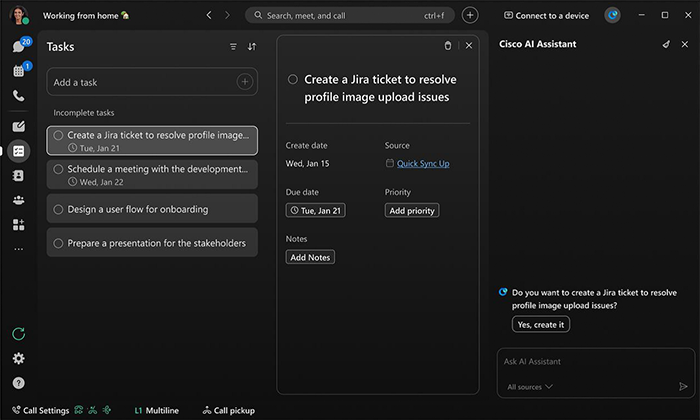Click second call status icon after Call Settings

pos(92,410)
